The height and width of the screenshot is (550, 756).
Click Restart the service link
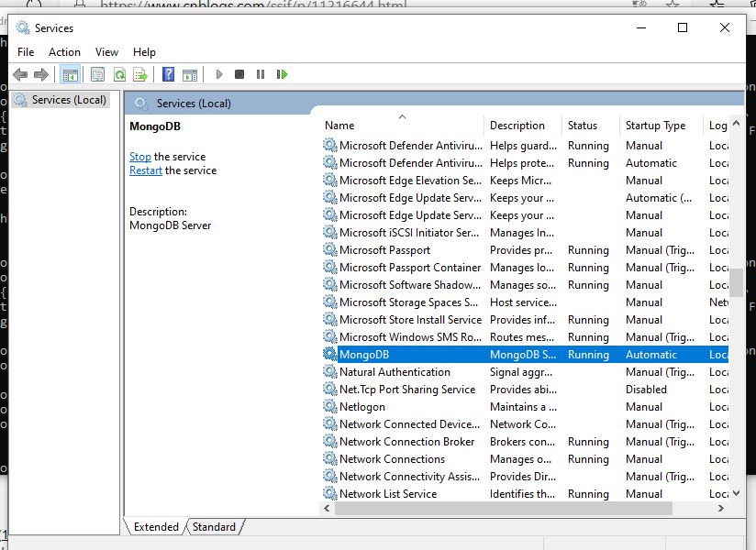[x=146, y=170]
